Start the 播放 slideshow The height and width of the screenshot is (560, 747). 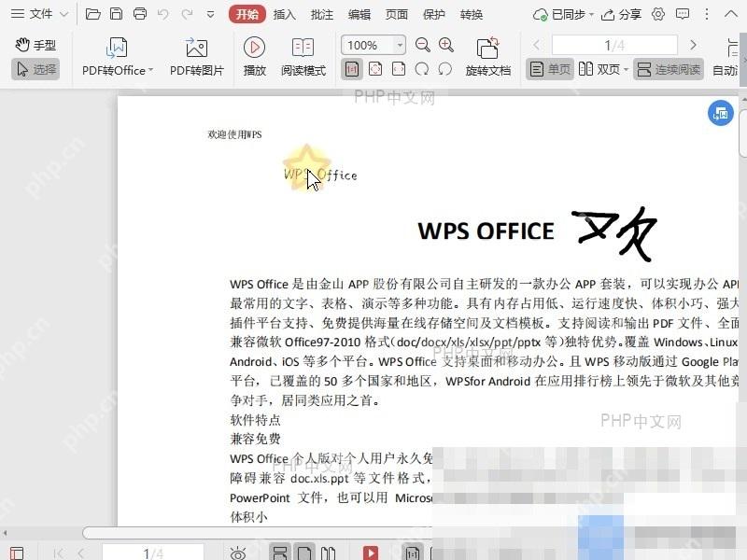[x=254, y=57]
